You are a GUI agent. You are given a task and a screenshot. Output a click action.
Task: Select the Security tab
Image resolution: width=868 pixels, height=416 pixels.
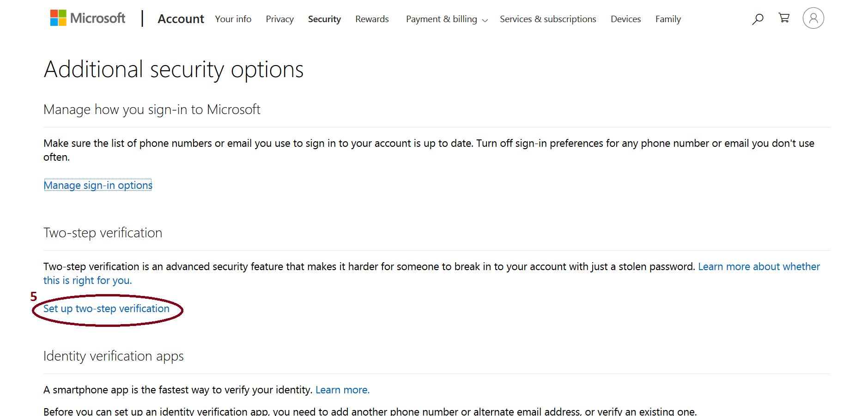click(x=324, y=19)
